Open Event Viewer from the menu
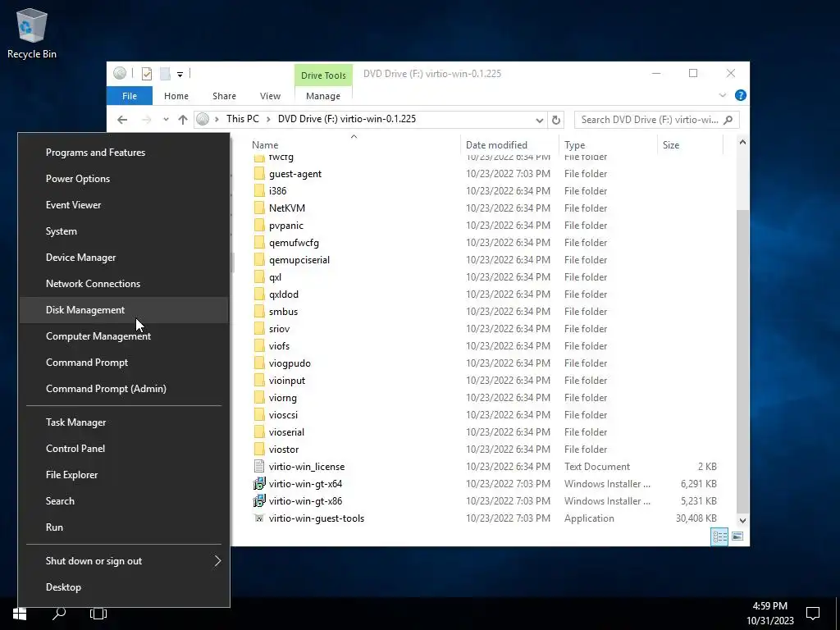Screen dimensions: 840x630 pyautogui.click(x=124, y=205)
